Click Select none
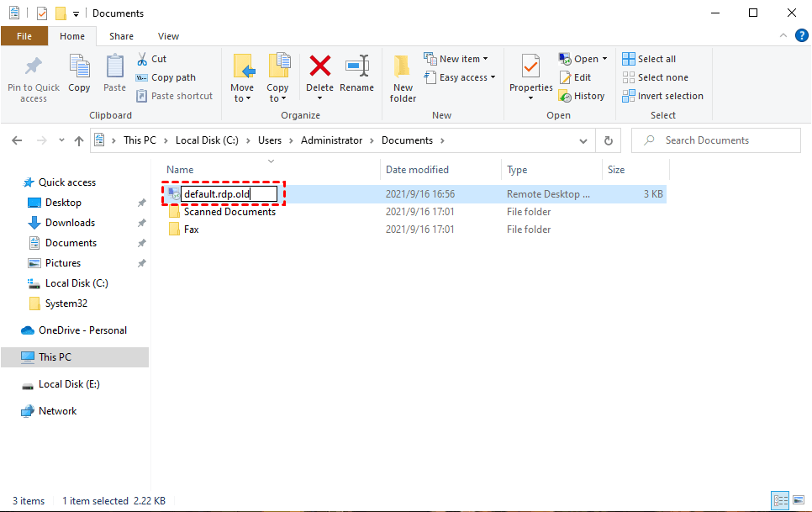Viewport: 812px width, 512px height. (655, 77)
